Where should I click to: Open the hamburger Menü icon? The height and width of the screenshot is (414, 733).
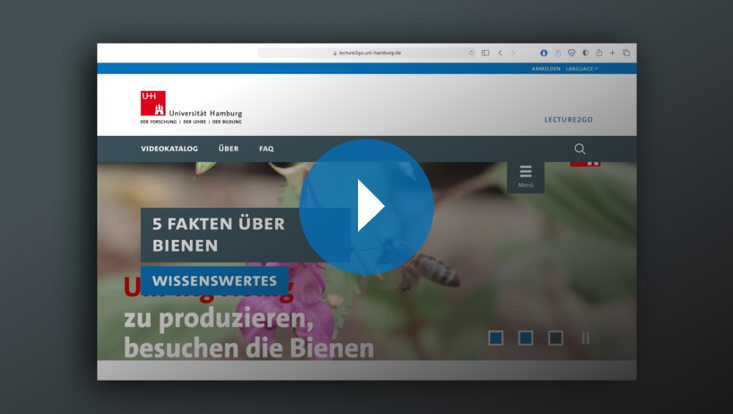pyautogui.click(x=525, y=175)
